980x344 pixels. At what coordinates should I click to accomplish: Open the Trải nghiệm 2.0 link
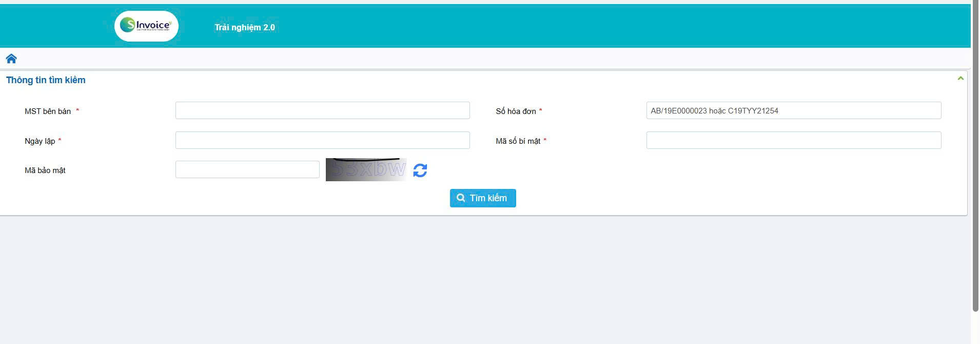click(245, 28)
